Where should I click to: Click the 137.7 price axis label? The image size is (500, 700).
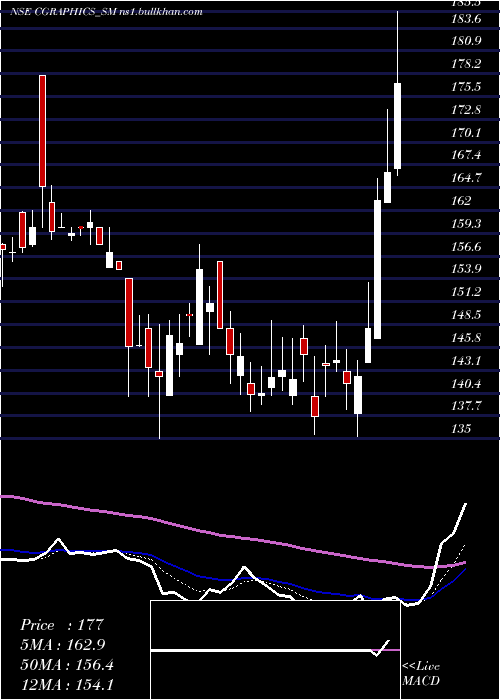coord(466,407)
